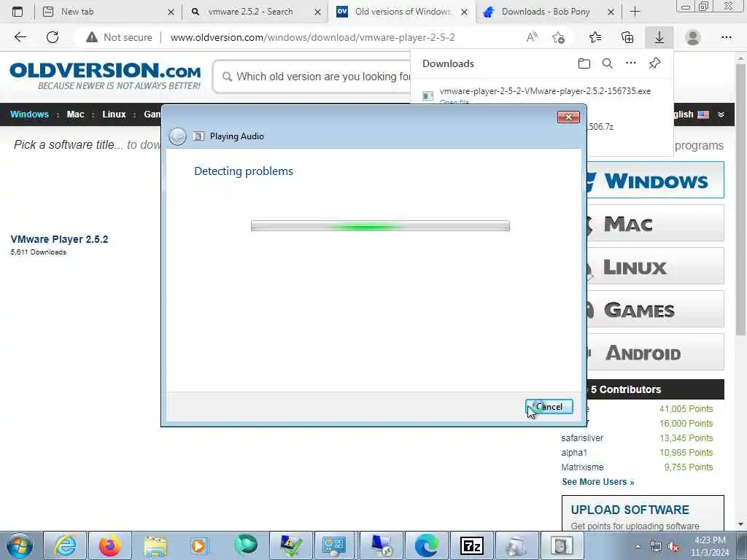The image size is (747, 560).
Task: Open Windows Media Player from taskbar
Action: point(199,545)
